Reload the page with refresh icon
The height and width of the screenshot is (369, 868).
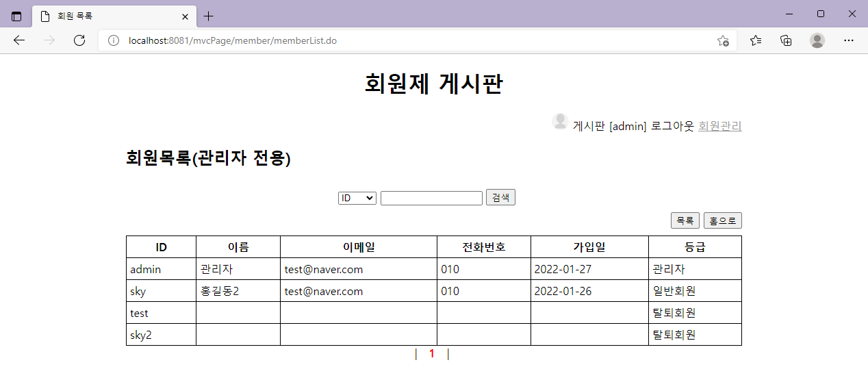point(79,40)
